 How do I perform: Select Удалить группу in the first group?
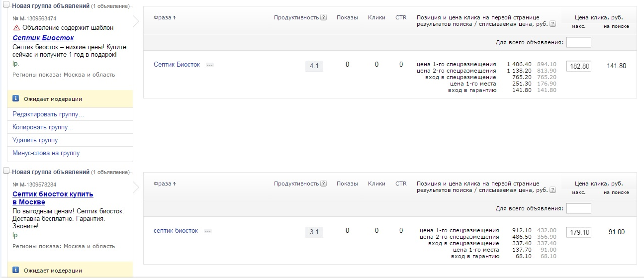35,140
